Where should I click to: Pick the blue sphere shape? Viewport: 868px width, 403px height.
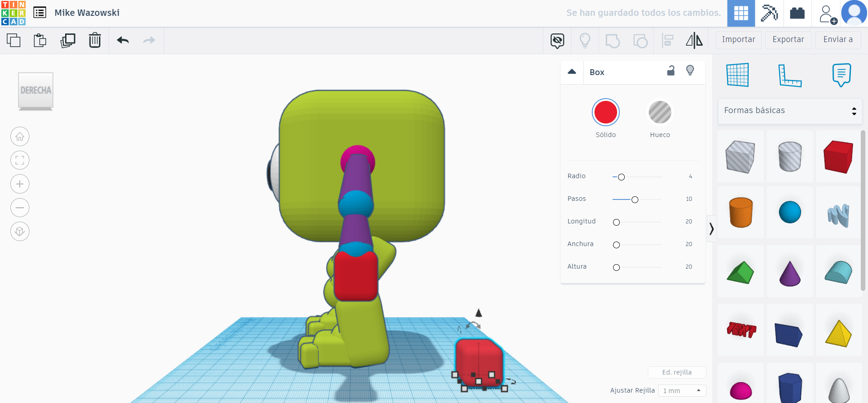coord(790,212)
